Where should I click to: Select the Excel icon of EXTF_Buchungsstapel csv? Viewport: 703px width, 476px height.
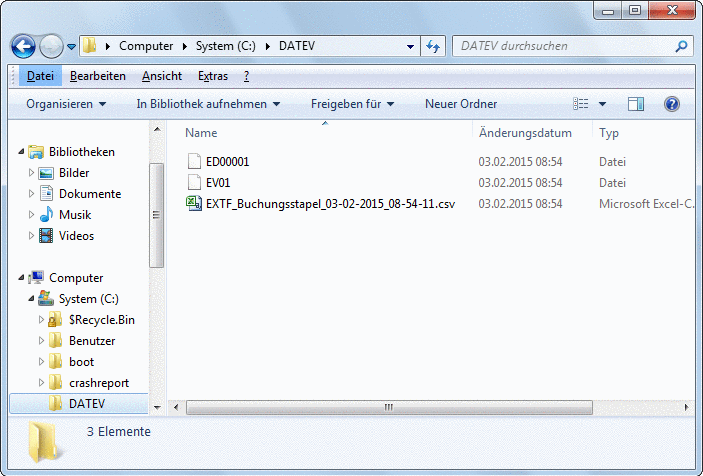[x=194, y=203]
